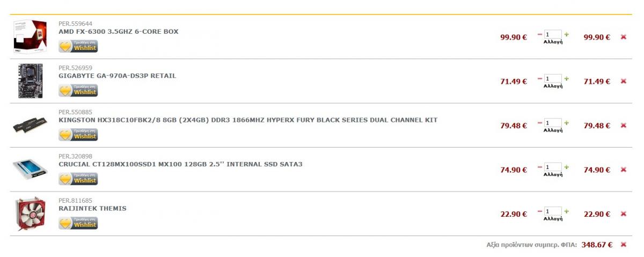Increase Kingston RAM quantity with green plus
Screen dimensions: 644x257
pyautogui.click(x=567, y=123)
